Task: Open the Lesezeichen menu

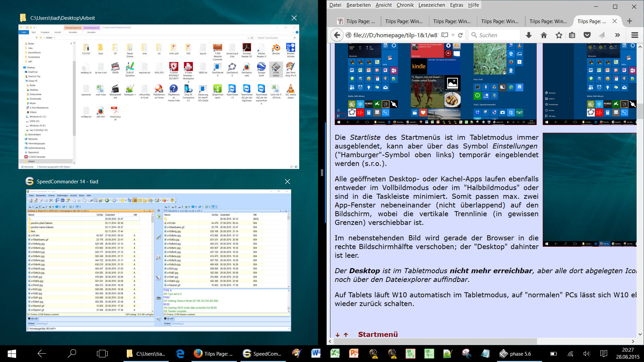Action: tap(432, 5)
